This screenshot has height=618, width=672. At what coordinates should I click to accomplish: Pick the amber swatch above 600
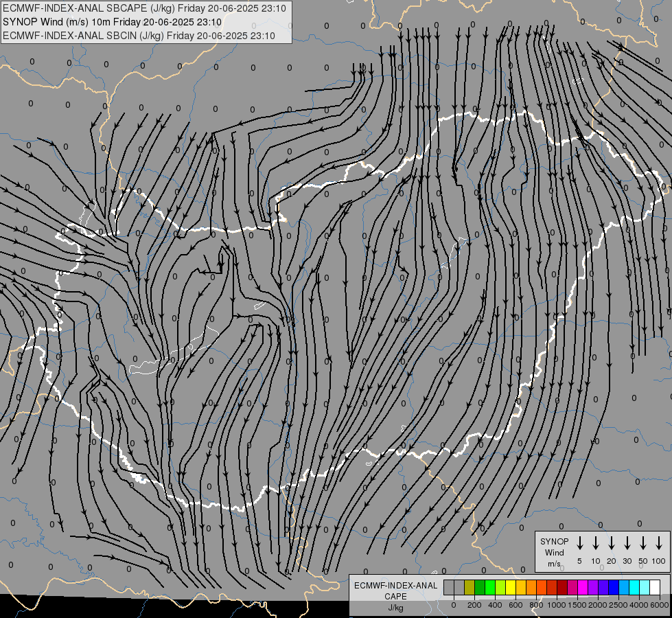[x=521, y=587]
